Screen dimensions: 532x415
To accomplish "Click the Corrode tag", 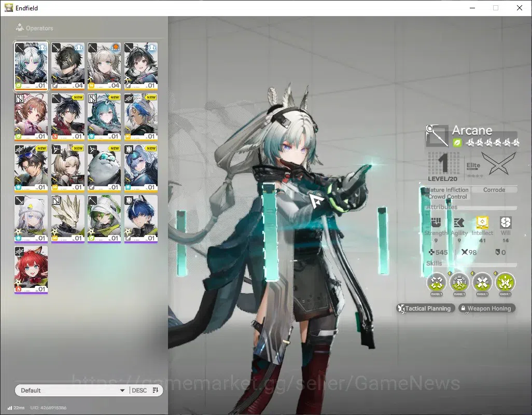I will (494, 190).
